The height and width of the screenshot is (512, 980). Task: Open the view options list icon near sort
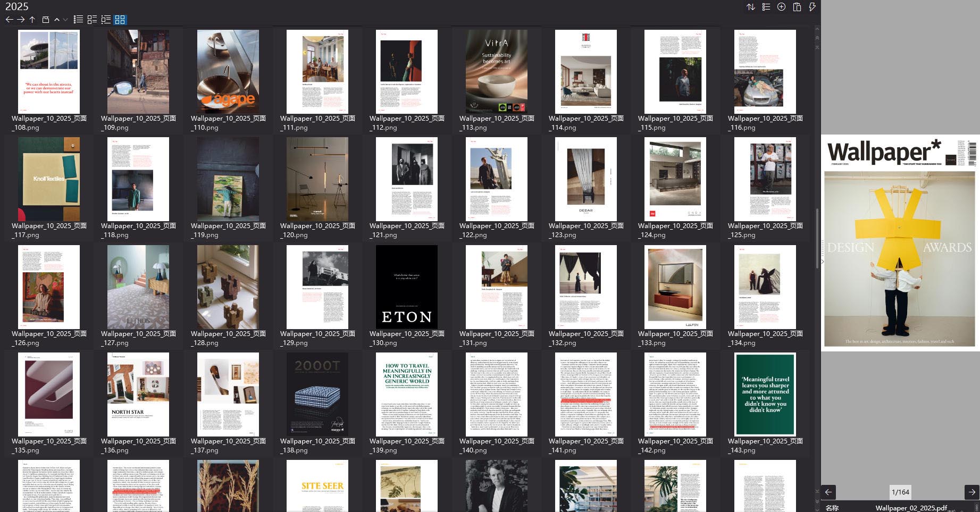766,7
